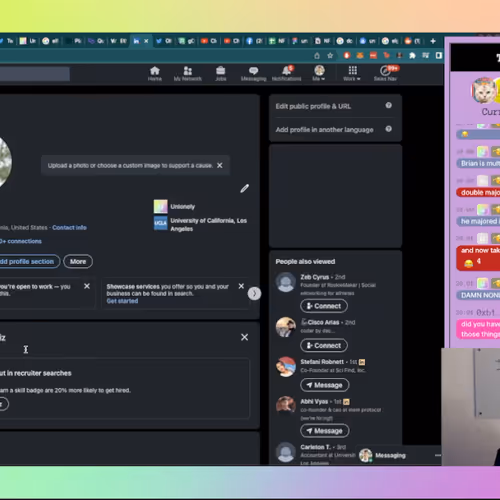Viewport: 500px width, 500px height.
Task: Click Get started for showcase services
Action: (122, 301)
